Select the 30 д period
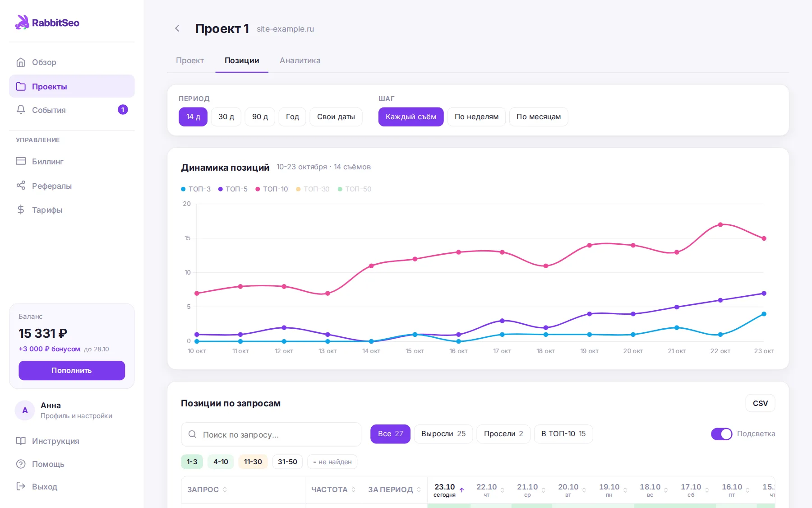 coord(226,117)
